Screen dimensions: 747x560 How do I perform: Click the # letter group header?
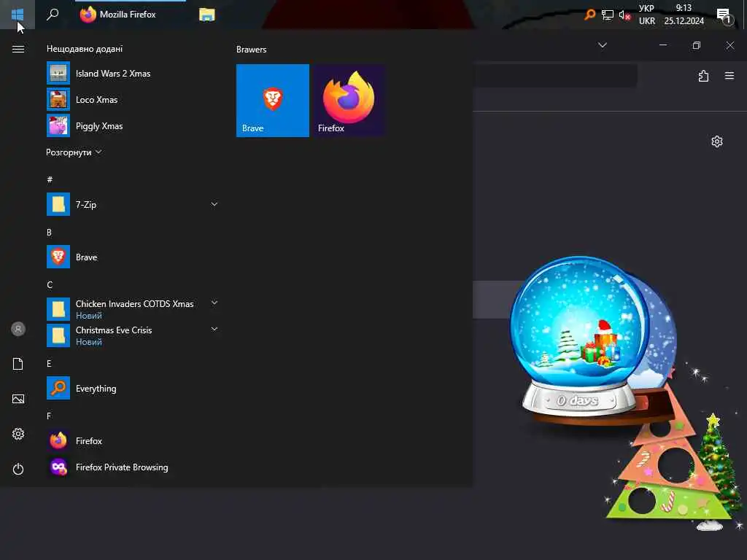tap(50, 179)
